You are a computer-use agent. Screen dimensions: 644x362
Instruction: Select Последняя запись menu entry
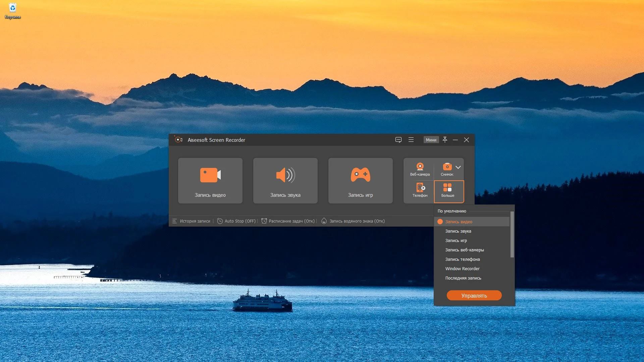pyautogui.click(x=463, y=278)
